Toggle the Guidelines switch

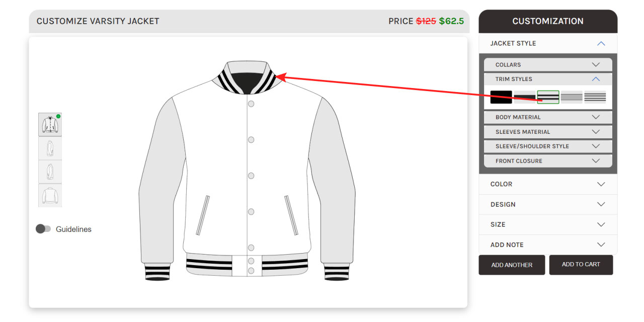(x=43, y=229)
